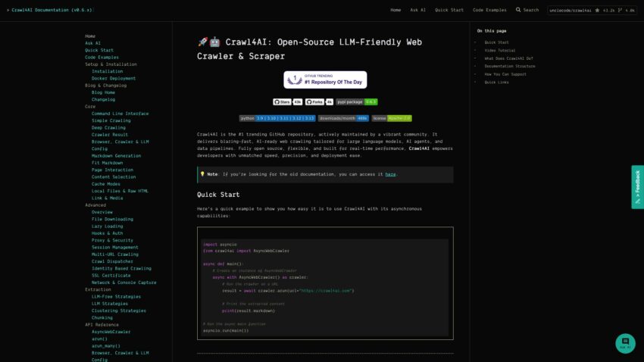
Task: Open arun_many() in the sidebar
Action: click(x=105, y=345)
